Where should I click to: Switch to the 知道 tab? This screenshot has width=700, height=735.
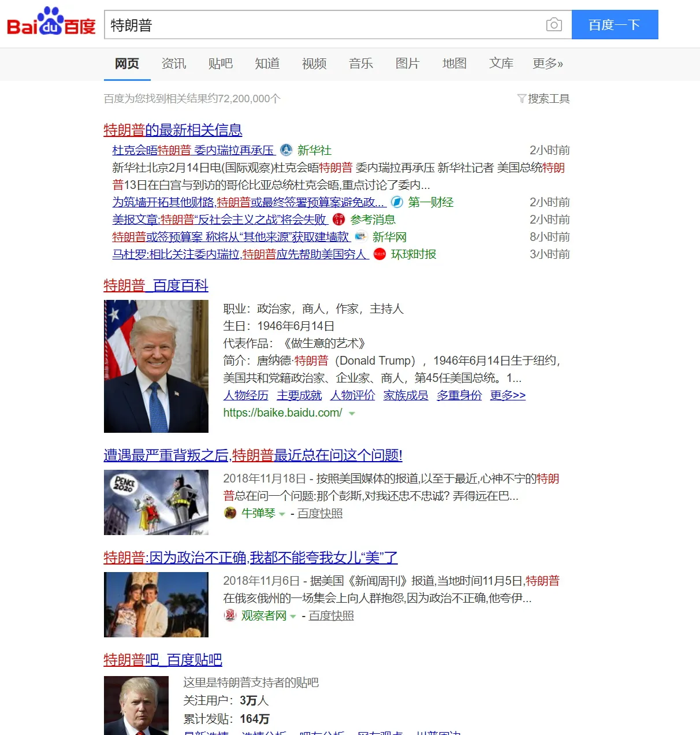pyautogui.click(x=267, y=64)
